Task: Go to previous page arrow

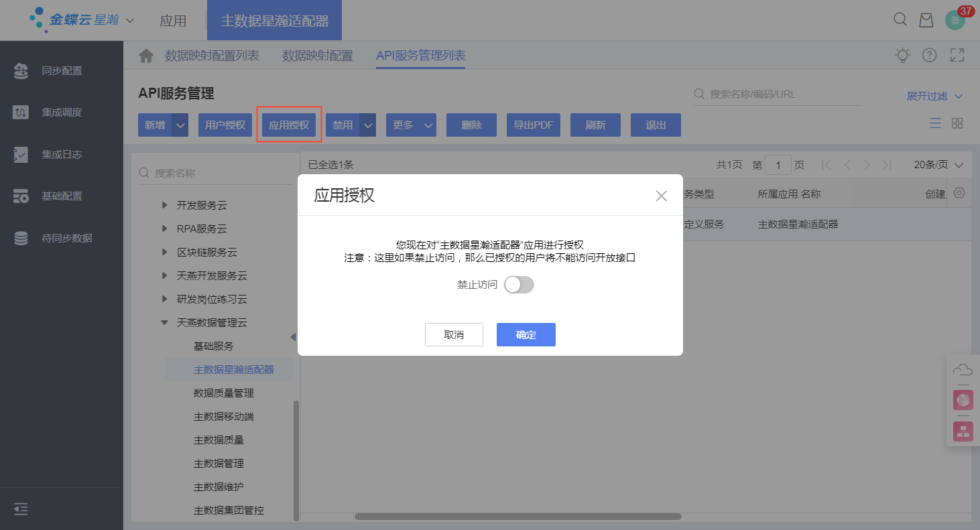Action: [x=847, y=165]
